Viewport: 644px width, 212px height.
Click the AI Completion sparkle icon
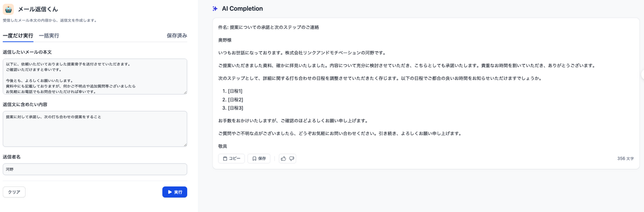(x=215, y=9)
